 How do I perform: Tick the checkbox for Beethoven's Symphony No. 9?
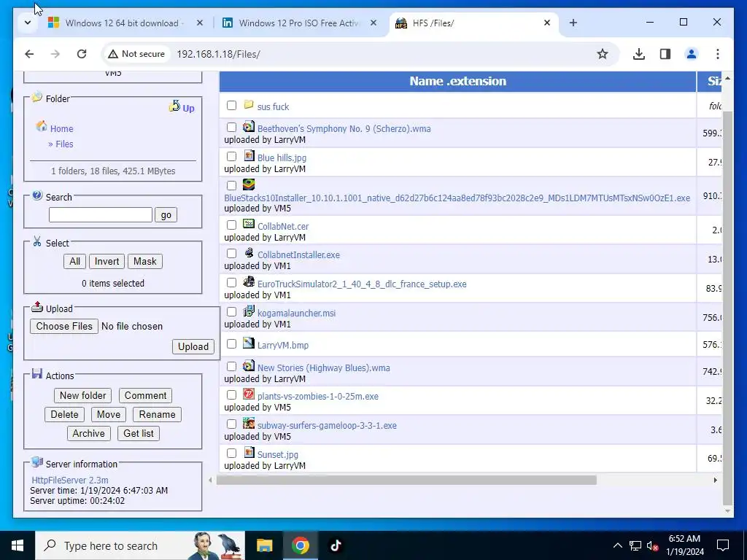(231, 127)
